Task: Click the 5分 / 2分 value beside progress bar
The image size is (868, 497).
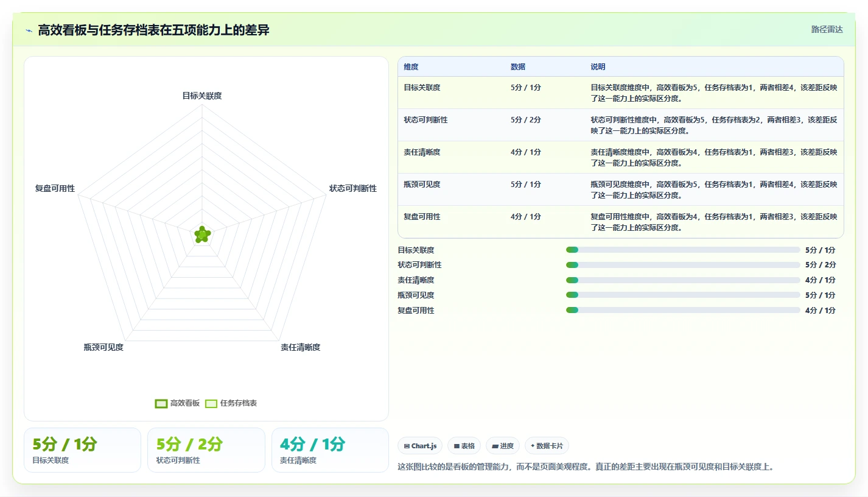Action: click(821, 265)
